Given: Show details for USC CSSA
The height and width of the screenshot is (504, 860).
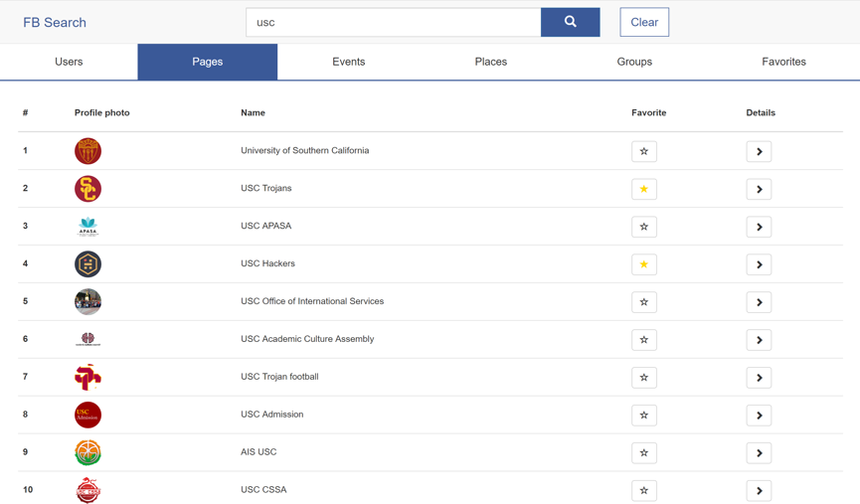Looking at the screenshot, I should point(759,490).
